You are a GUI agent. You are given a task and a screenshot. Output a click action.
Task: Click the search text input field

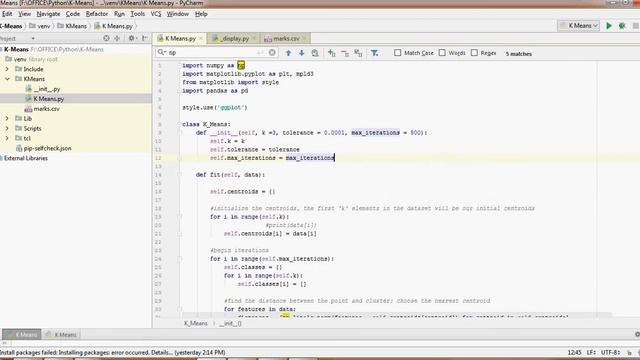point(216,52)
